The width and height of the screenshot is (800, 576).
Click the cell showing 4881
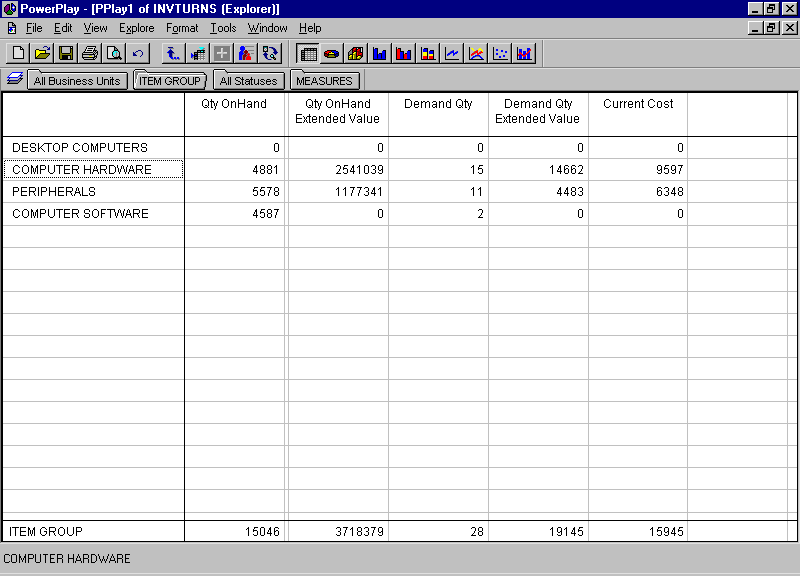(234, 169)
